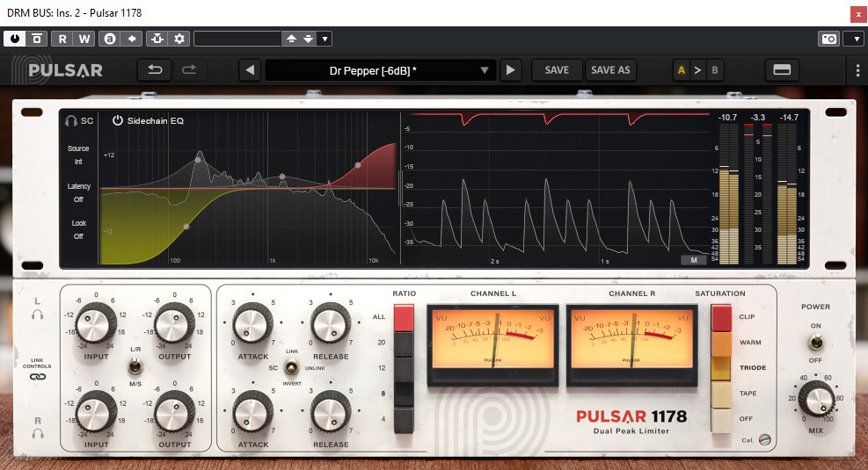Select TRIODE saturation mode
This screenshot has height=470, width=868.
(721, 369)
